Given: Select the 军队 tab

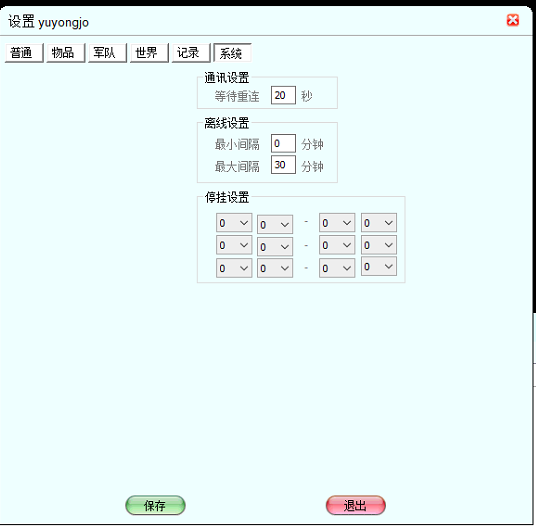Looking at the screenshot, I should [x=108, y=53].
